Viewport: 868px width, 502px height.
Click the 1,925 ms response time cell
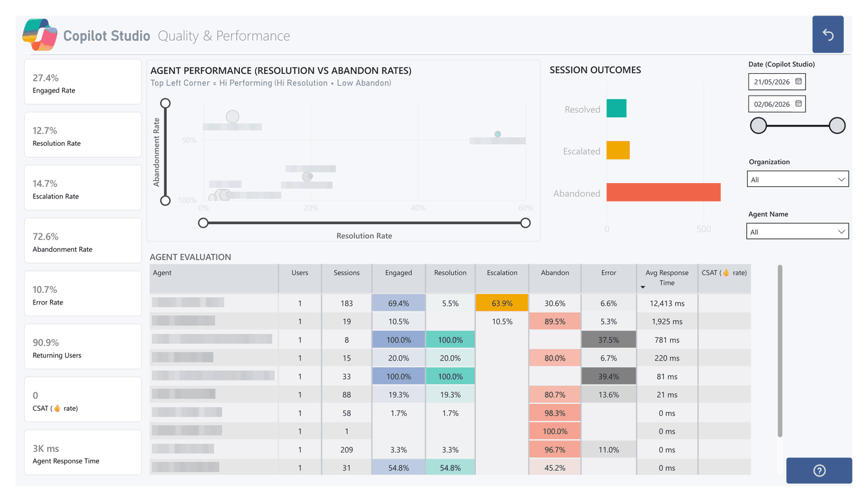(667, 321)
